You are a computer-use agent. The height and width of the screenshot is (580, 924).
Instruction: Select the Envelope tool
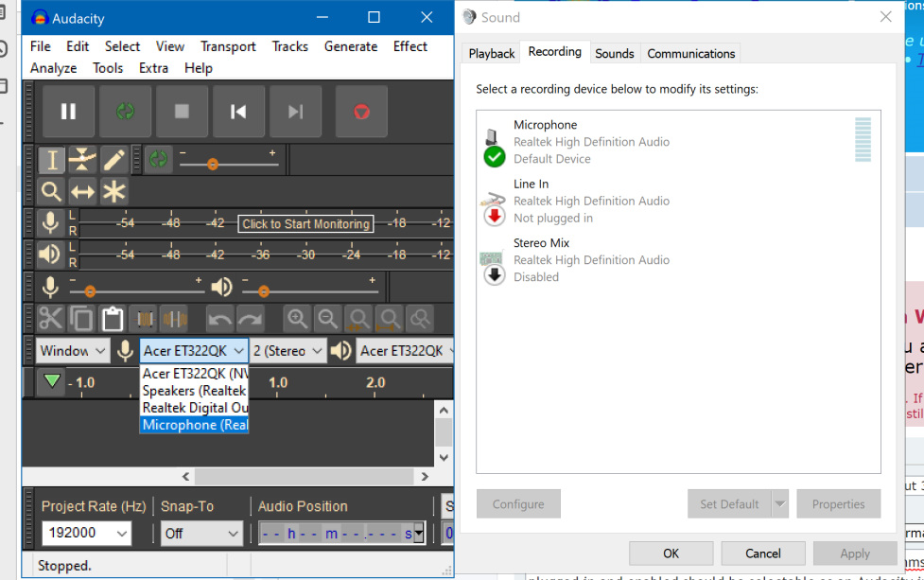pyautogui.click(x=82, y=159)
